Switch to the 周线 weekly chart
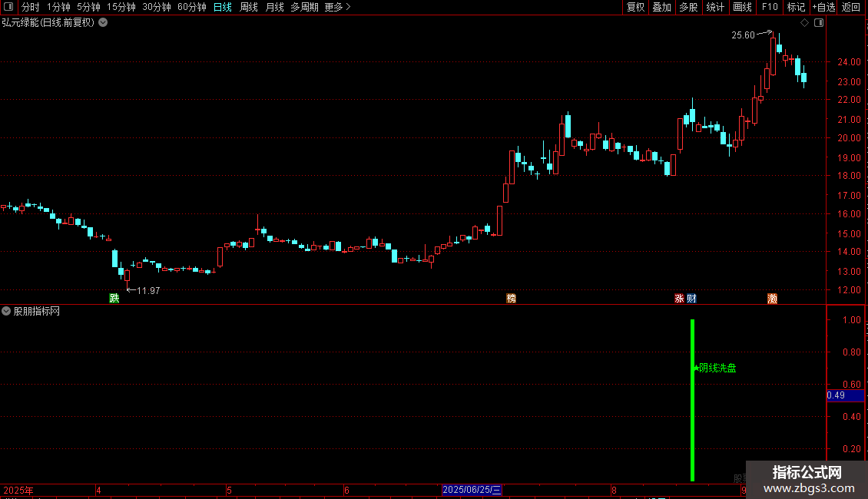The width and height of the screenshot is (868, 499). (249, 7)
